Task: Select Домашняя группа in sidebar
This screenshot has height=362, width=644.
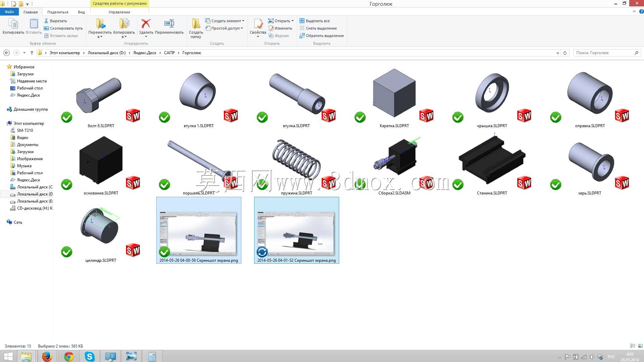Action: (x=30, y=109)
